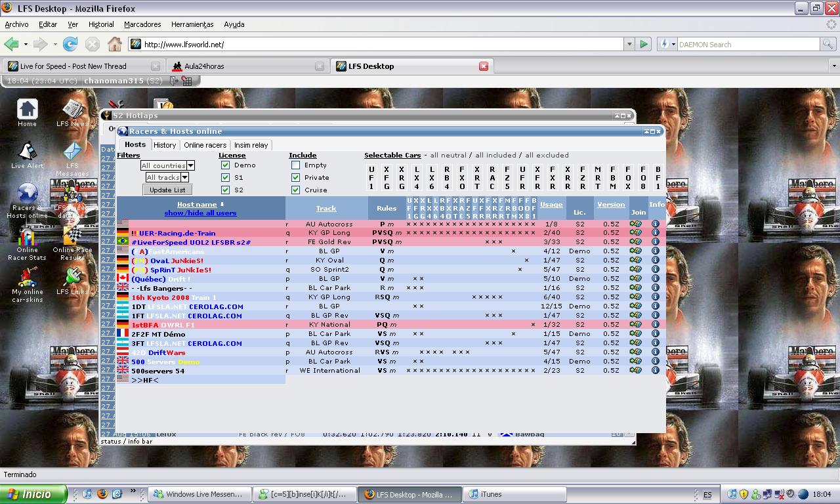Open the Racers & Hosts online globe icon
The width and height of the screenshot is (840, 504).
coord(27,193)
